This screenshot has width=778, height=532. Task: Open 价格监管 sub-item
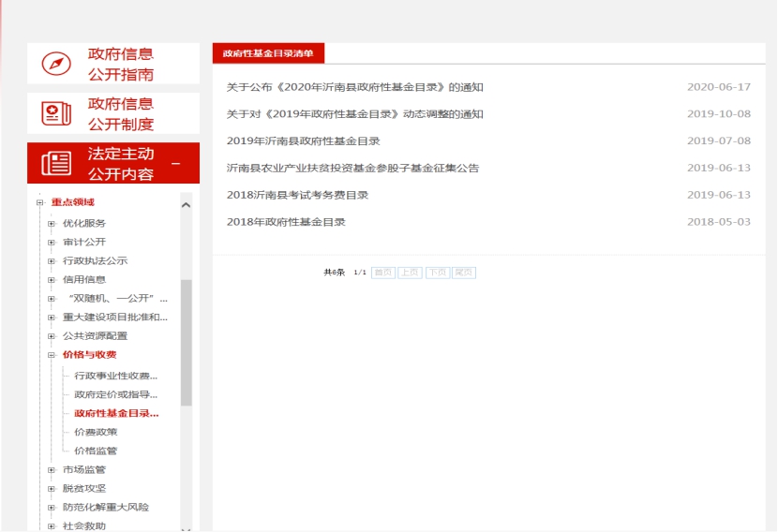coord(96,451)
